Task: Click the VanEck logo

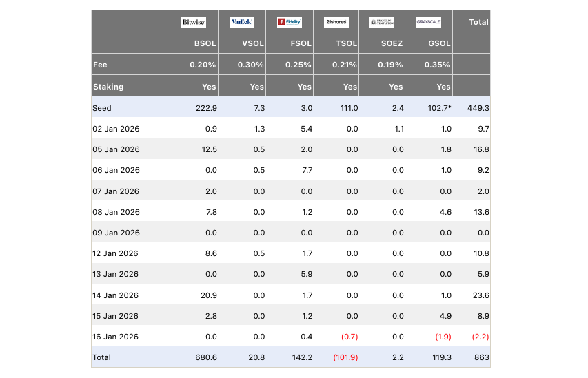Action: pyautogui.click(x=241, y=22)
